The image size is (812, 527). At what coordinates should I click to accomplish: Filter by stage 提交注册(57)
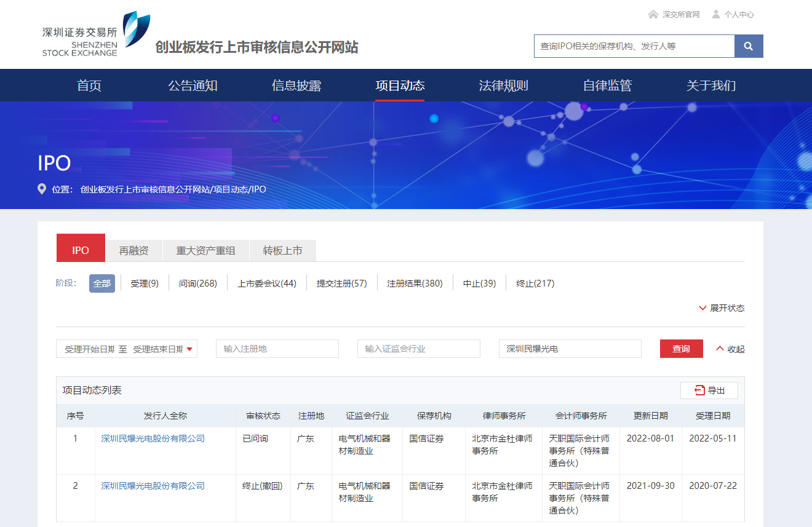click(x=342, y=283)
